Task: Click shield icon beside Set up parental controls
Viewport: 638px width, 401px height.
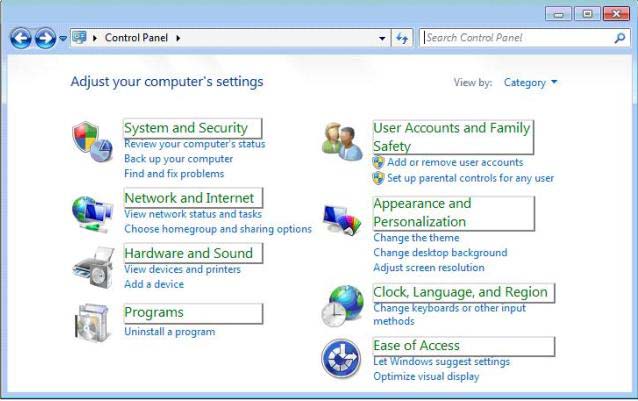Action: click(378, 178)
